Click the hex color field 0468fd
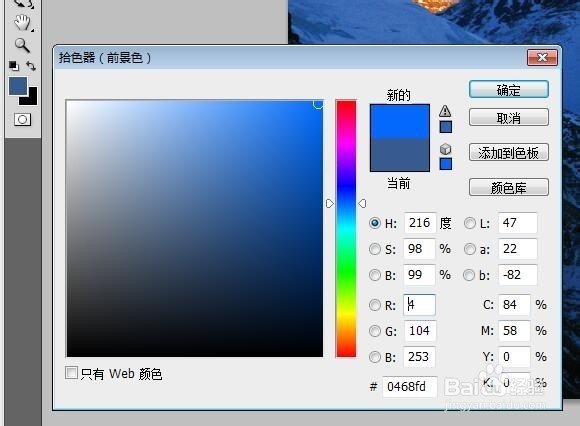This screenshot has height=426, width=580. click(x=410, y=387)
